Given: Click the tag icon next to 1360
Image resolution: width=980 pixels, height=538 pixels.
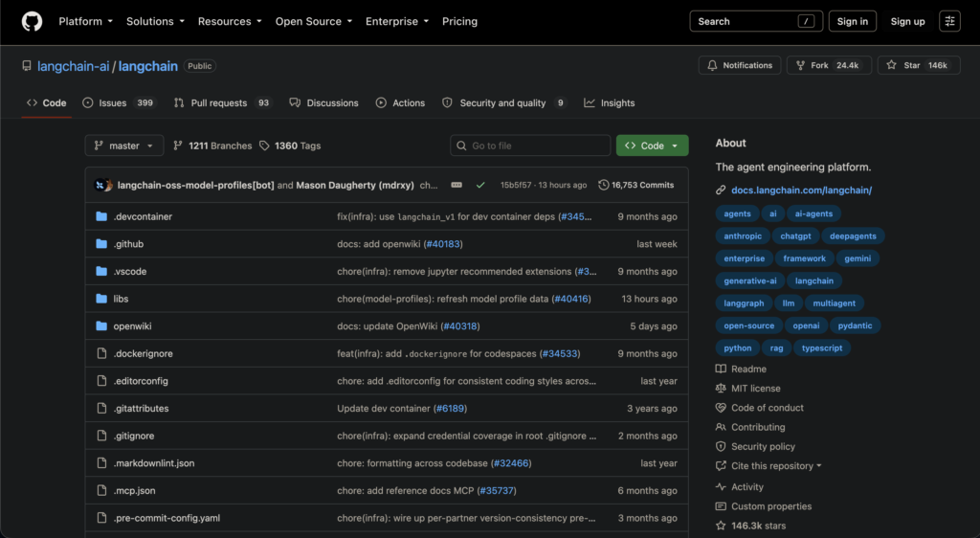Looking at the screenshot, I should (x=264, y=146).
